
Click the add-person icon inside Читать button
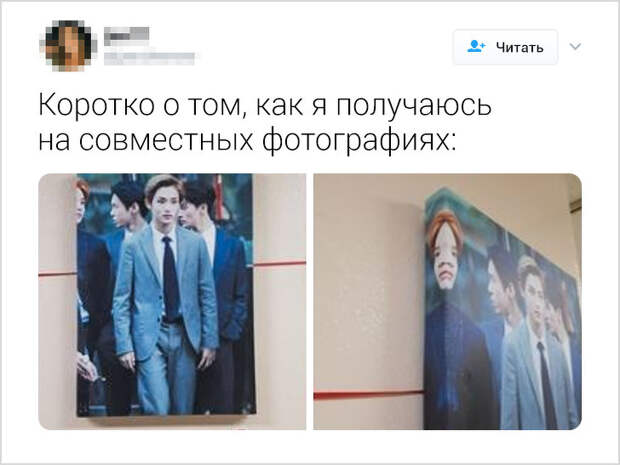(x=476, y=46)
